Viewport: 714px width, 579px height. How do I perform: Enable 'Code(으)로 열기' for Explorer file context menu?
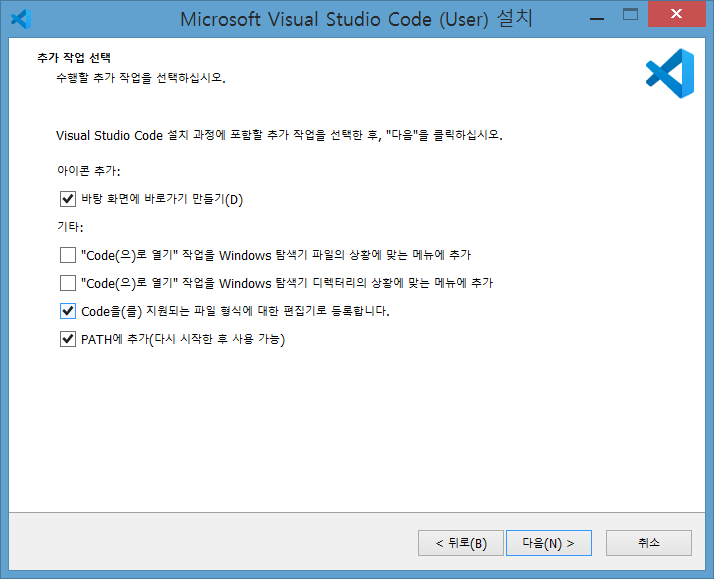pyautogui.click(x=68, y=255)
